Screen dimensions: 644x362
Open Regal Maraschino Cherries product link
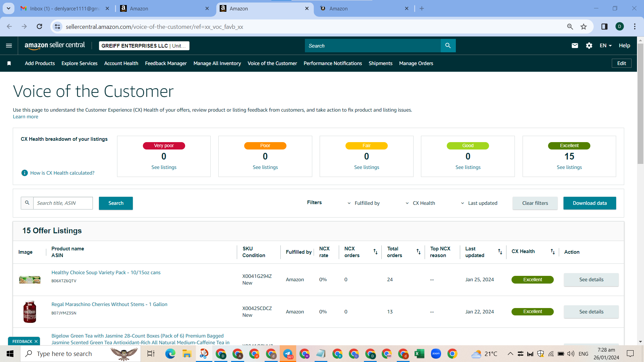pyautogui.click(x=109, y=304)
